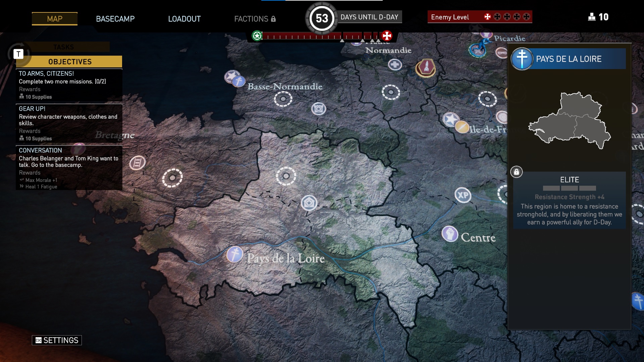Click the locked Factions tab
The width and height of the screenshot is (644, 362).
coord(255,19)
